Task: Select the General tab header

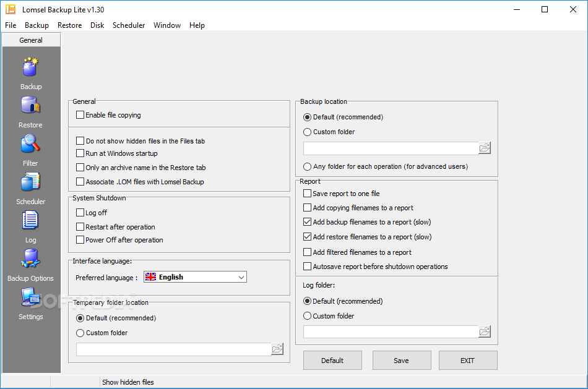Action: [31, 40]
